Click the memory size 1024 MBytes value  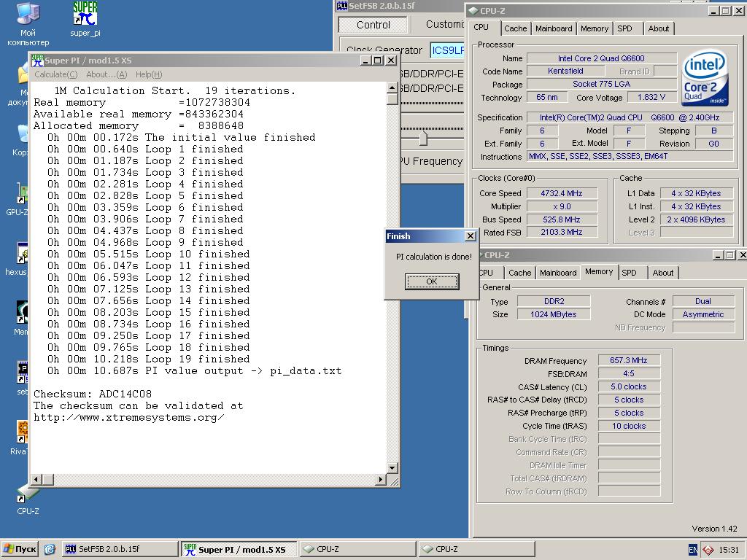[x=554, y=314]
